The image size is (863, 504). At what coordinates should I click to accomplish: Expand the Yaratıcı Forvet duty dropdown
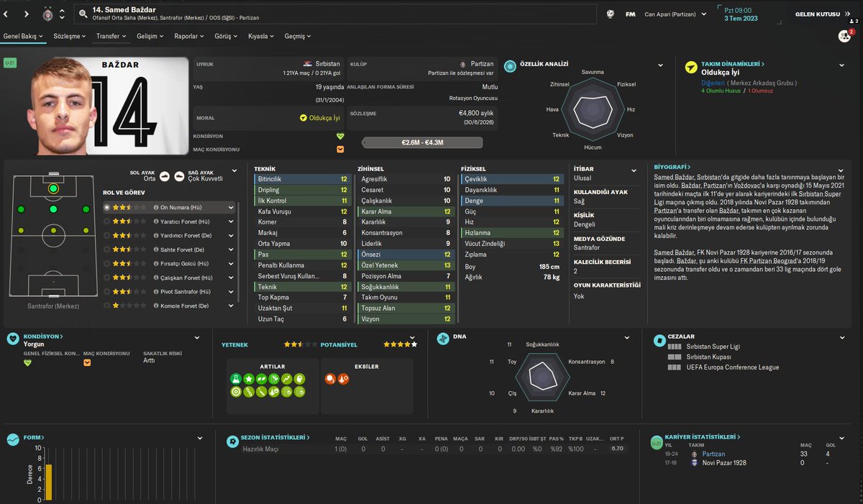pyautogui.click(x=231, y=221)
